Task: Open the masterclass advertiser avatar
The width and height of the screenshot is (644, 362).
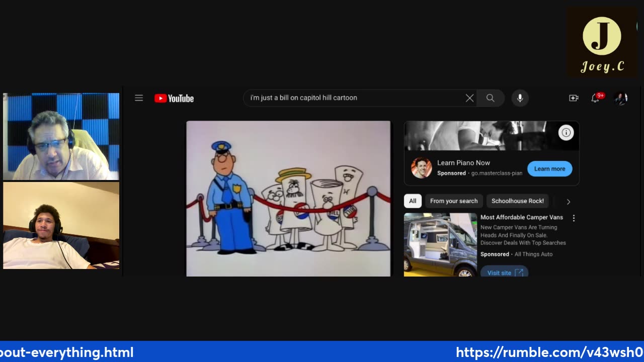Action: [421, 168]
